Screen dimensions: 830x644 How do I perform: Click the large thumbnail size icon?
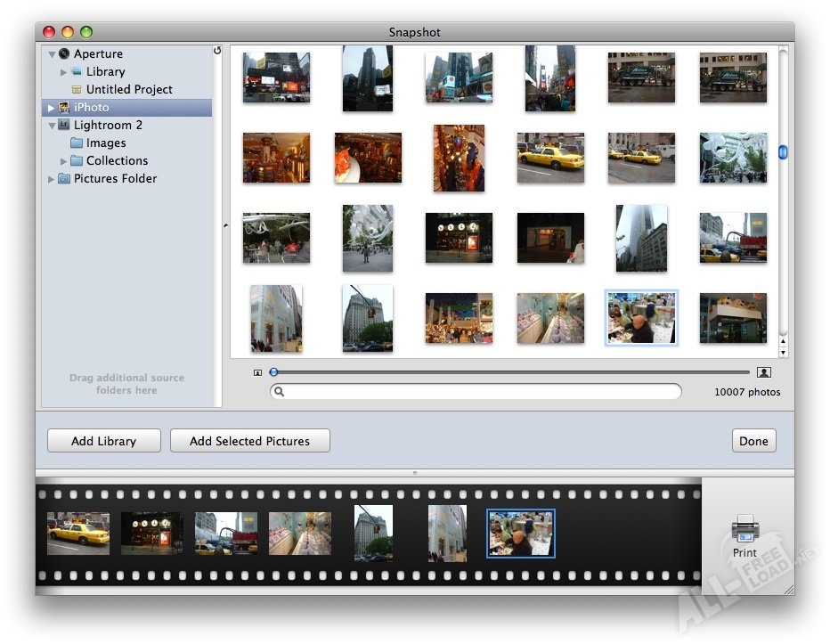(x=763, y=372)
